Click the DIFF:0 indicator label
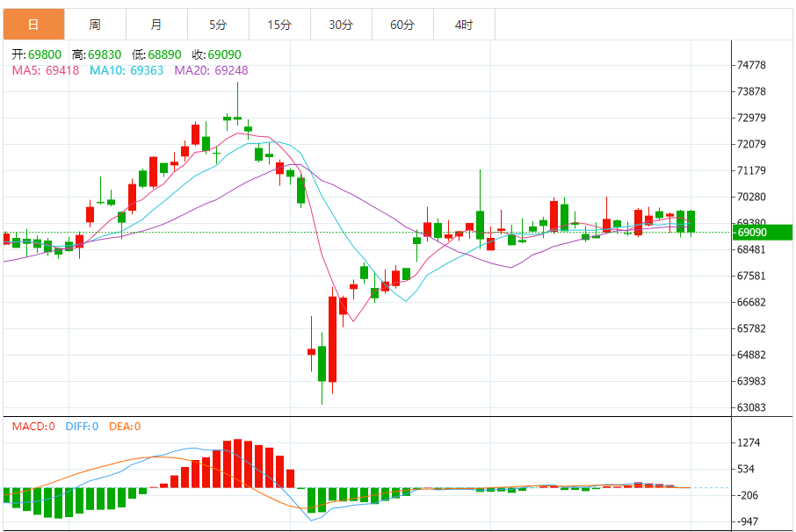This screenshot has width=796, height=532. click(x=82, y=427)
